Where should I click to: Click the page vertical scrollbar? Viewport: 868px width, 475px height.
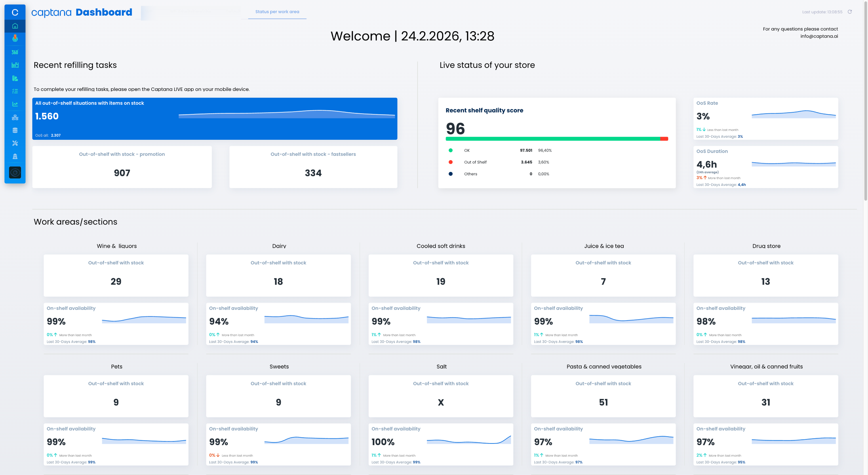pyautogui.click(x=865, y=102)
